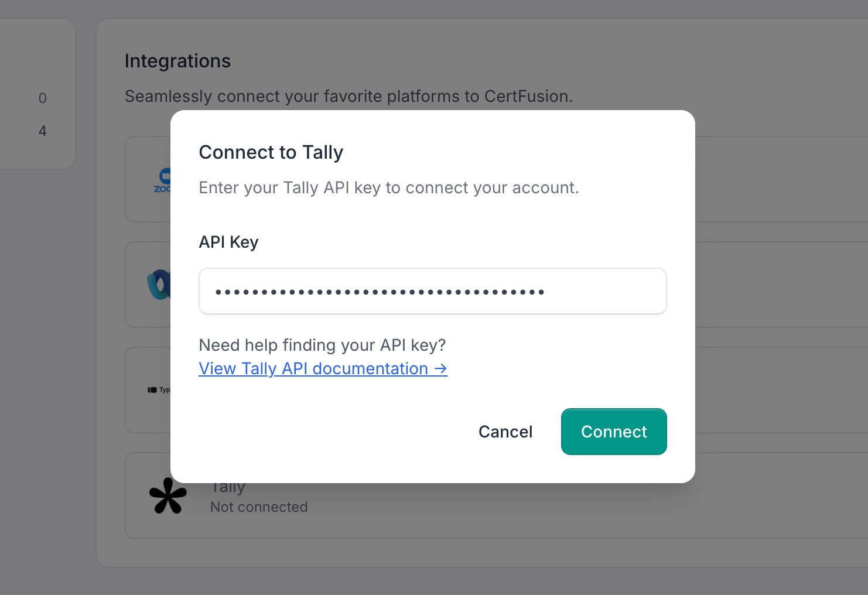Click the "0" count in left panel
The image size is (868, 595).
[42, 98]
